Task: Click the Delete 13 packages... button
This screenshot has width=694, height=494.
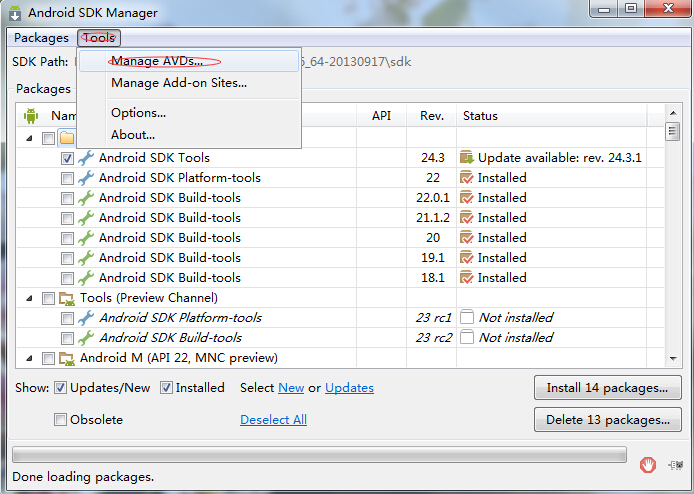Action: pyautogui.click(x=608, y=420)
